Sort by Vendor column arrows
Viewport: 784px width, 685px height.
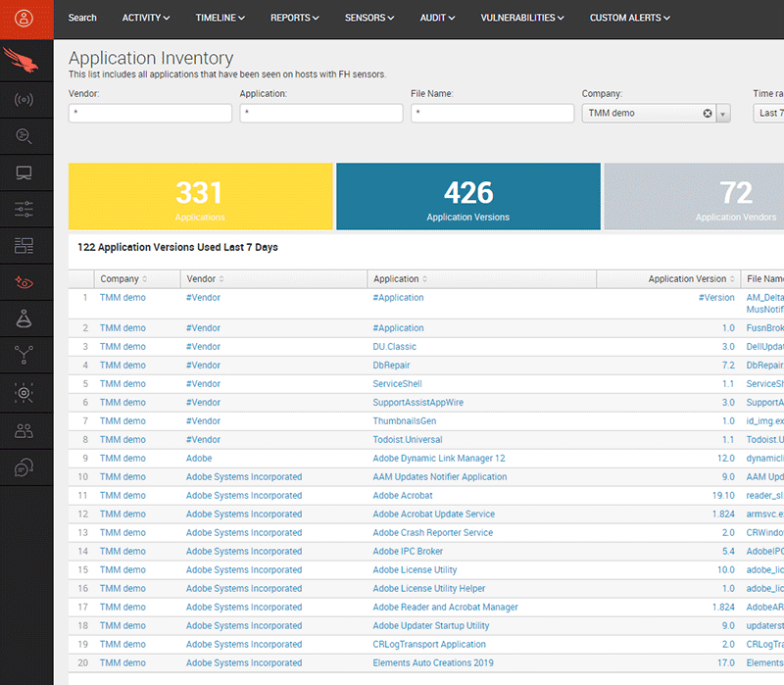click(x=221, y=279)
